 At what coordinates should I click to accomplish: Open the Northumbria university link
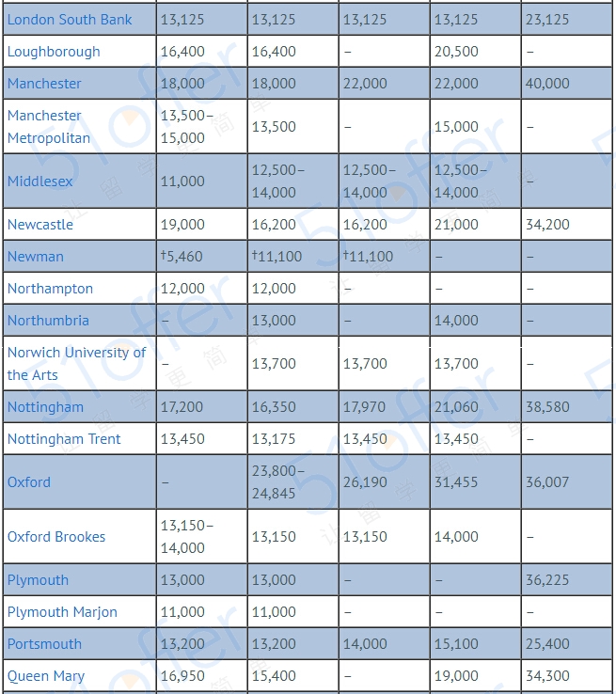(x=48, y=321)
